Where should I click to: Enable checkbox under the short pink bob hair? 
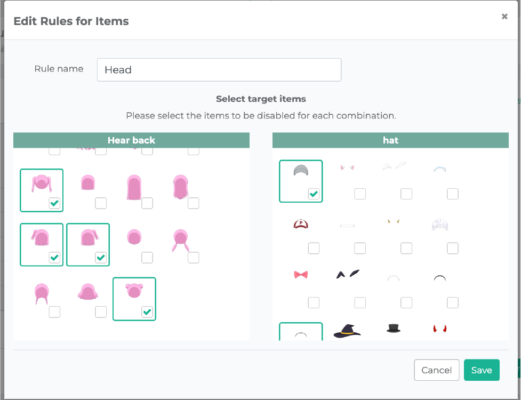[101, 203]
